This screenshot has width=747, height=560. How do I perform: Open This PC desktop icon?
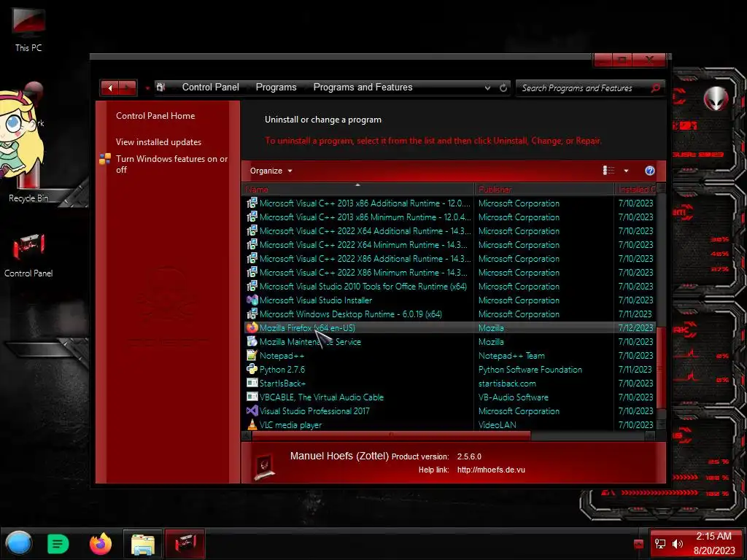point(28,28)
